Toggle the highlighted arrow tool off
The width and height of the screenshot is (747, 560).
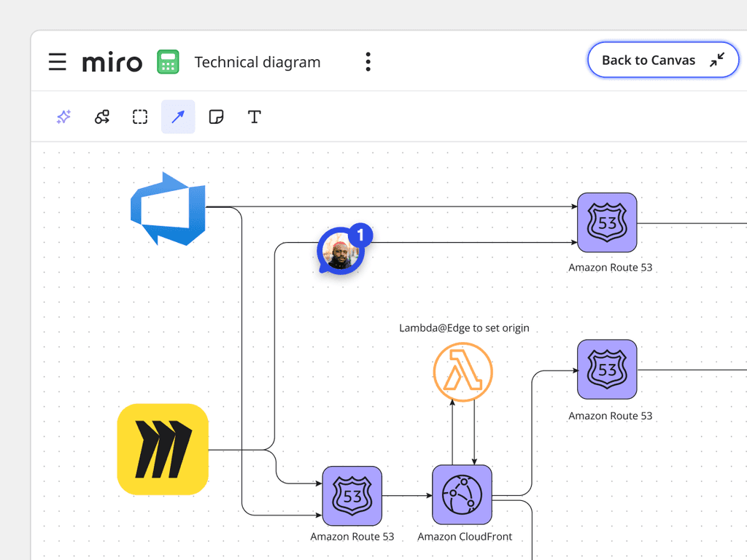[178, 117]
